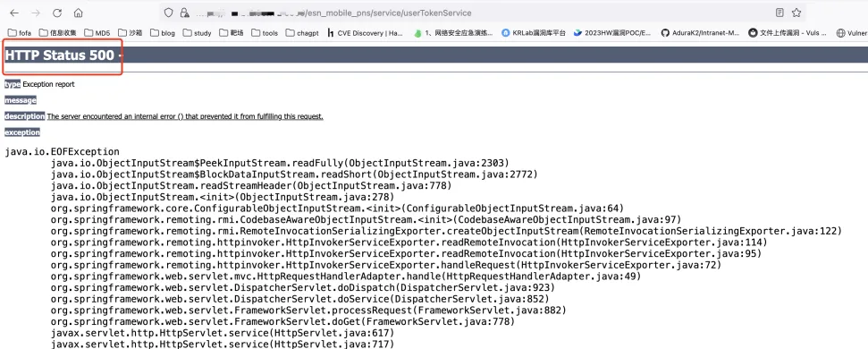Open the AduraK2/Intranet GitHub bookmark
Image resolution: width=868 pixels, height=349 pixels.
tap(700, 33)
